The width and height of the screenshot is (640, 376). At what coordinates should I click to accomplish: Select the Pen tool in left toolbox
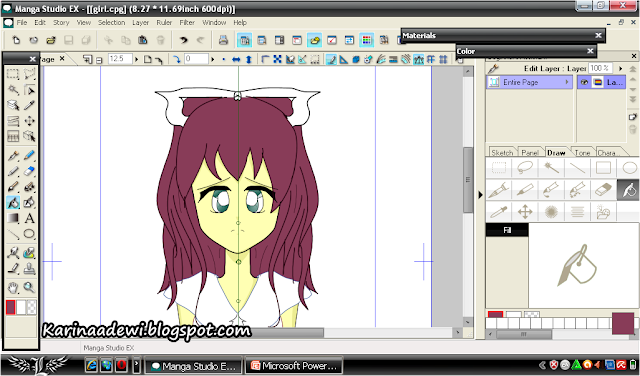13,156
